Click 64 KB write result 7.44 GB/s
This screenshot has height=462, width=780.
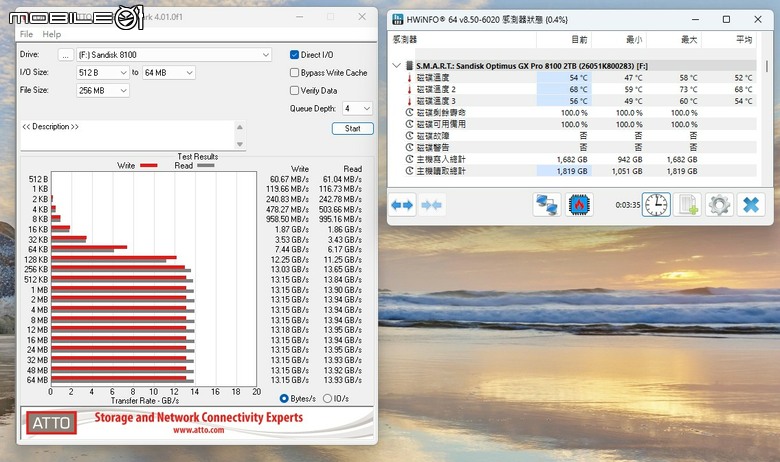click(291, 249)
